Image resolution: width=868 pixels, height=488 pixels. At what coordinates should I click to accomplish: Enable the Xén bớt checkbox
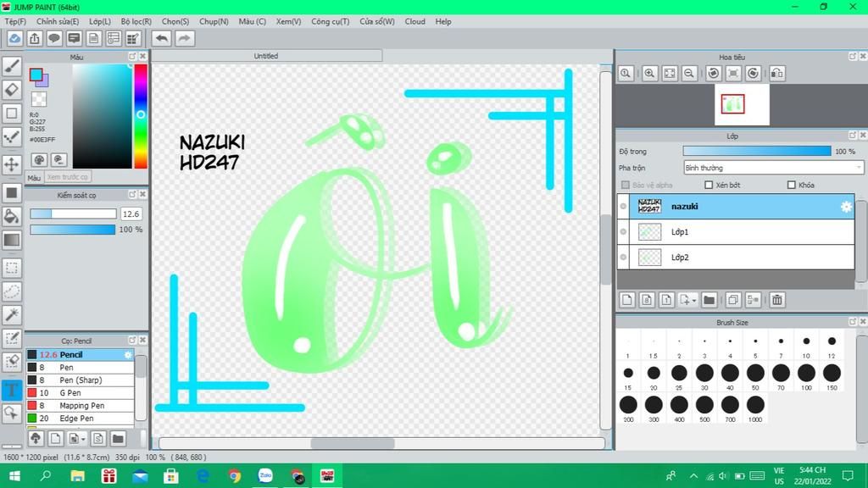tap(709, 185)
